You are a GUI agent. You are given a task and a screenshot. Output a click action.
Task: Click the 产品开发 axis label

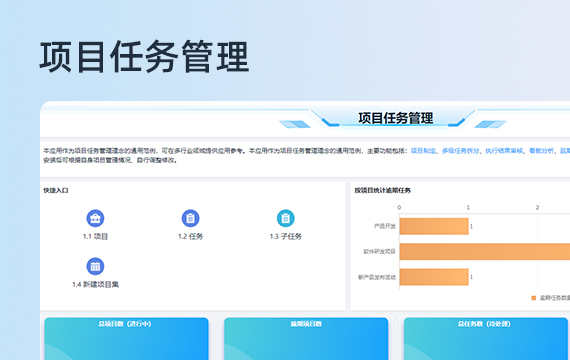tap(385, 226)
